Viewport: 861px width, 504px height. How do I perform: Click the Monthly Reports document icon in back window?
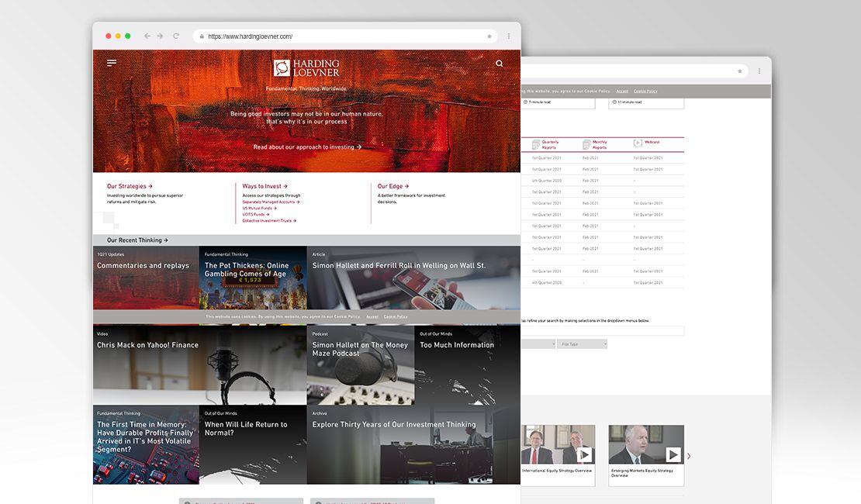pyautogui.click(x=586, y=144)
